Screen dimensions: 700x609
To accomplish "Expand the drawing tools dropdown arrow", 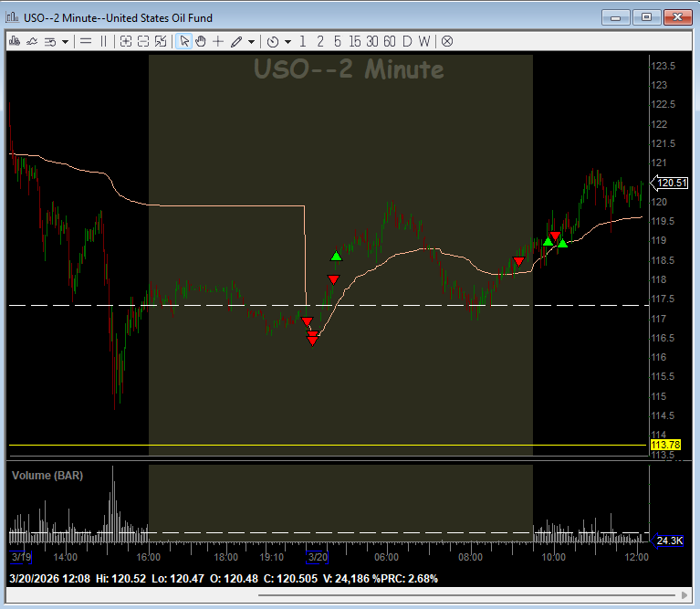I will 251,42.
